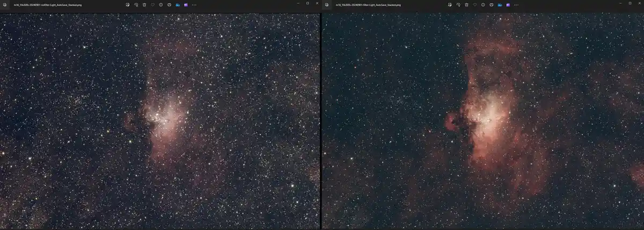
Task: Favorite the filter image with heart icon
Action: coord(475,5)
